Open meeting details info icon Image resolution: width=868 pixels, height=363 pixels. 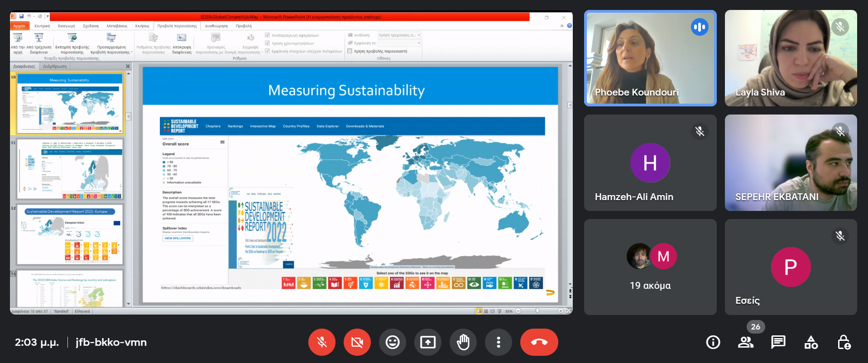[713, 342]
